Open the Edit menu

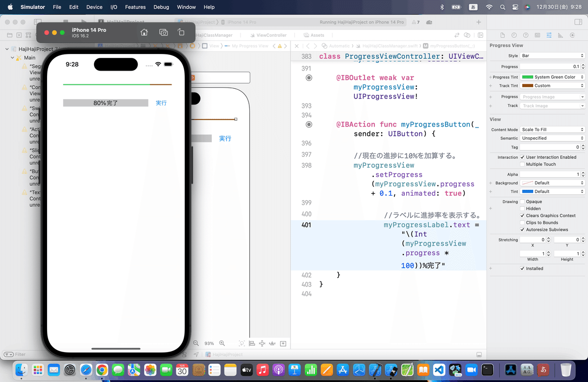(73, 7)
